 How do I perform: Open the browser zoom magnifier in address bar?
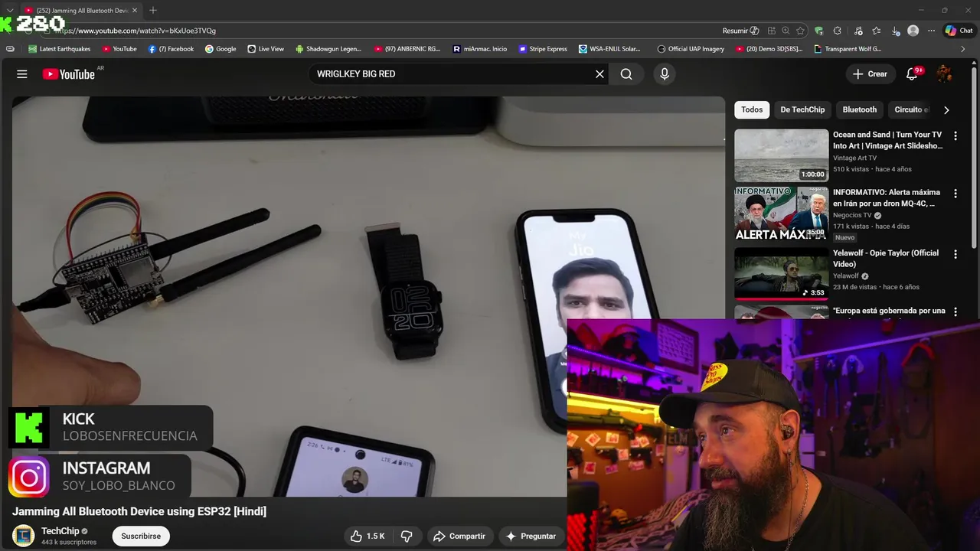tap(786, 31)
